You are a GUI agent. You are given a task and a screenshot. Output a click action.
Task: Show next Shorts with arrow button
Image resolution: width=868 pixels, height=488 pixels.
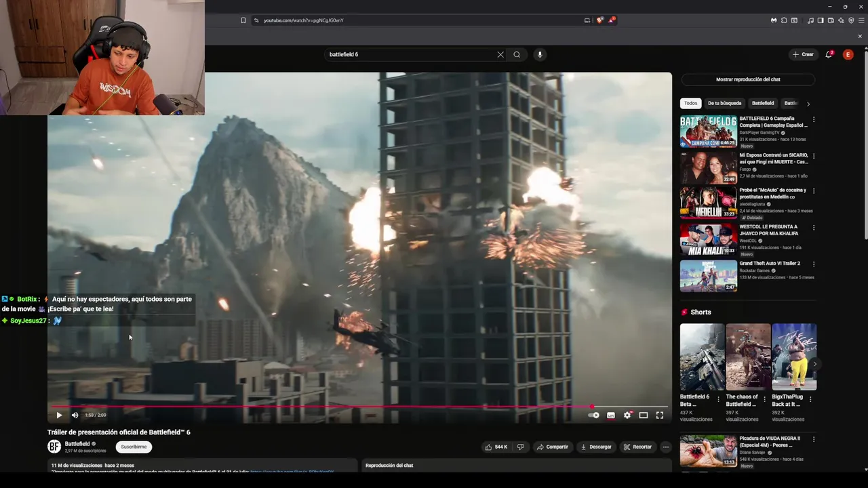[814, 364]
